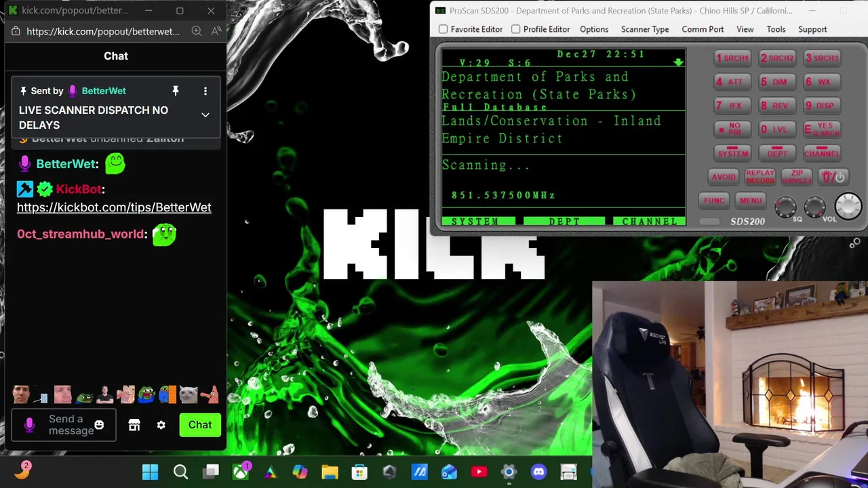Viewport: 868px width, 488px height.
Task: Click the VOL volume knob
Action: (814, 206)
